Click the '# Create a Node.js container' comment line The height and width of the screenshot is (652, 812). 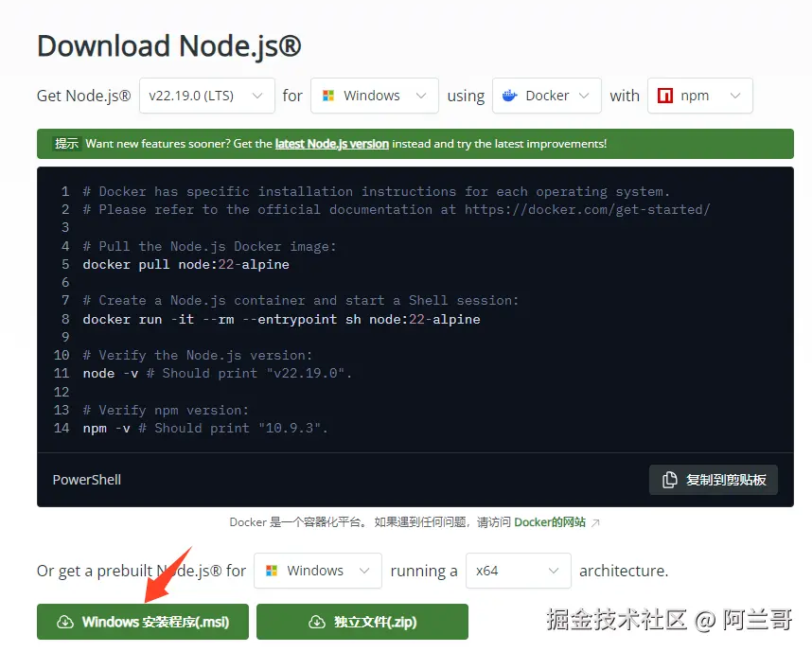[x=300, y=300]
